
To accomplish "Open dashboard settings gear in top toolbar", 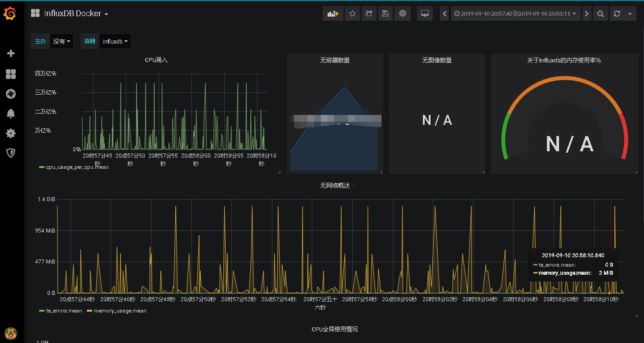I will [402, 13].
